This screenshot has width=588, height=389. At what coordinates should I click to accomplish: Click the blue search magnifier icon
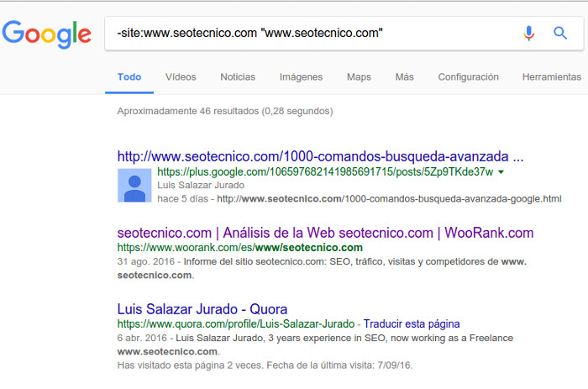pos(560,33)
